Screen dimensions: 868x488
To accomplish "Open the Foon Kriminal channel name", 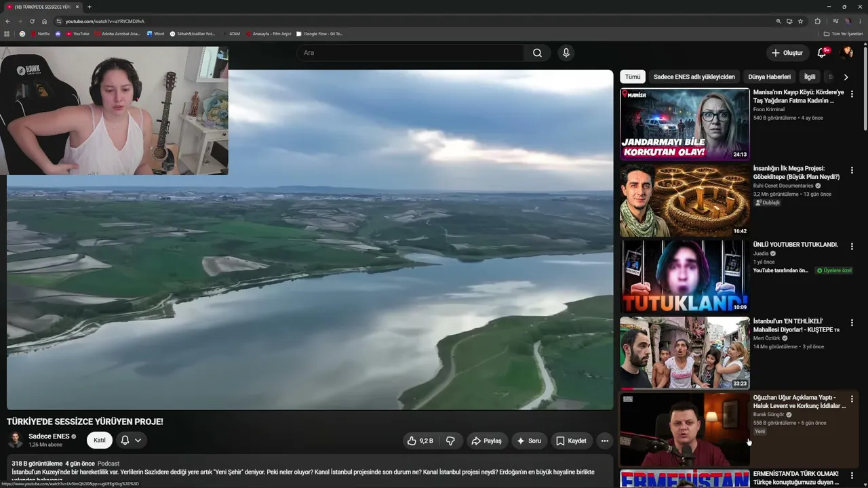I will (x=769, y=109).
